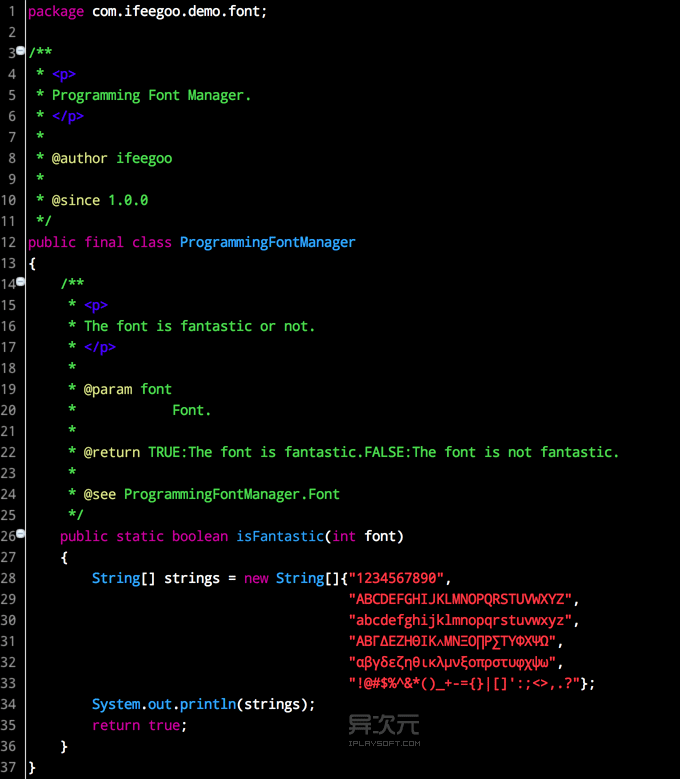Click the @param tag on line 19
This screenshot has width=680, height=779.
pyautogui.click(x=108, y=390)
